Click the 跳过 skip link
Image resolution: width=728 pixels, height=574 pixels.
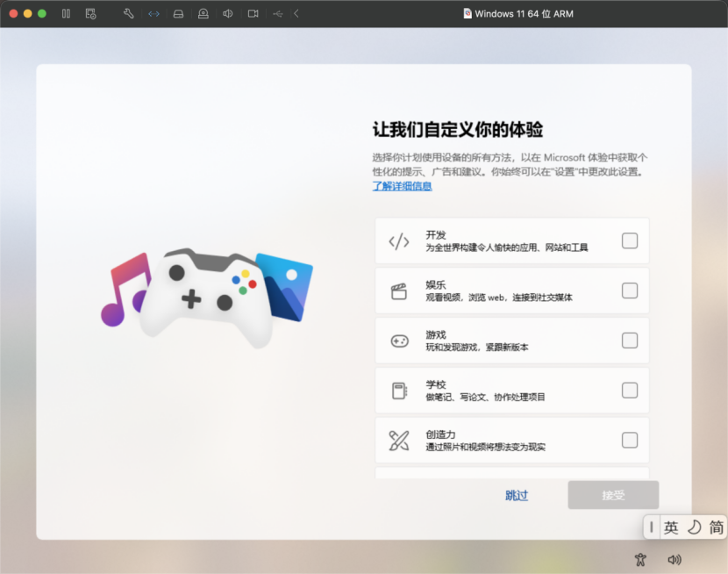(517, 496)
